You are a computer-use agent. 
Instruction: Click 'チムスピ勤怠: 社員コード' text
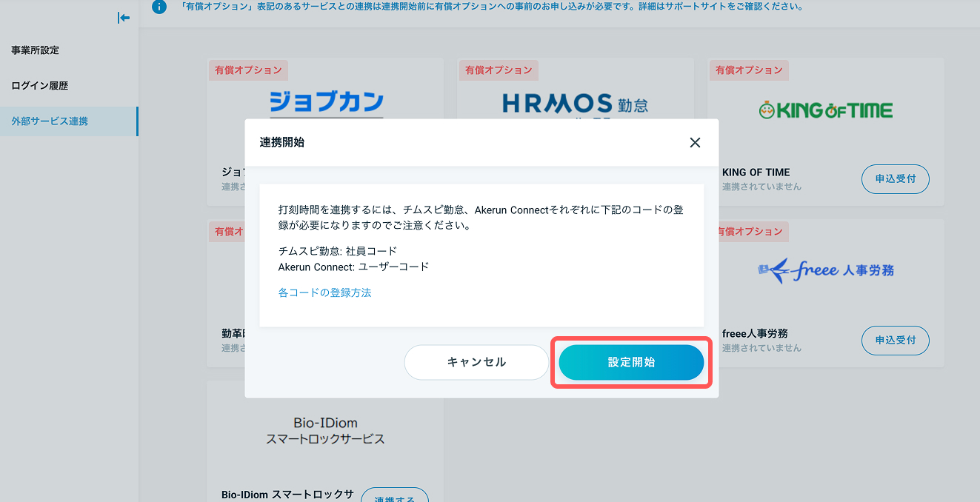(338, 252)
